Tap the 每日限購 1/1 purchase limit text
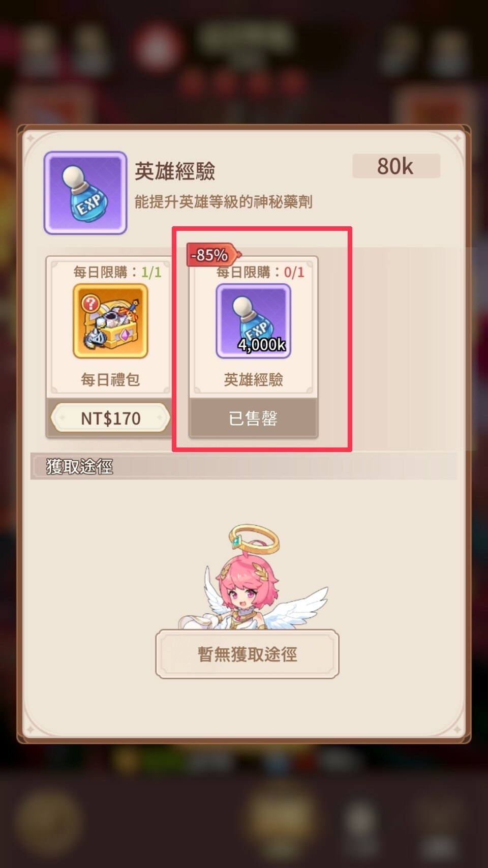 click(x=117, y=272)
